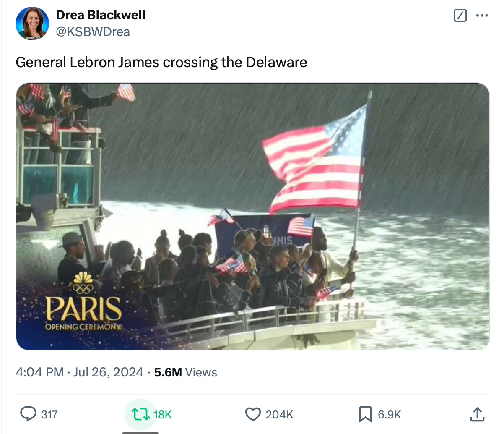This screenshot has height=434, width=504.
Task: Open the three-dot more options menu
Action: click(482, 16)
